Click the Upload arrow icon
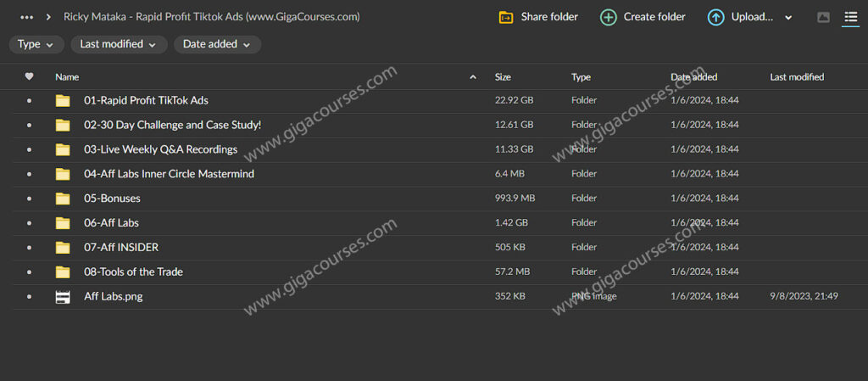The width and height of the screenshot is (868, 381). coord(715,17)
